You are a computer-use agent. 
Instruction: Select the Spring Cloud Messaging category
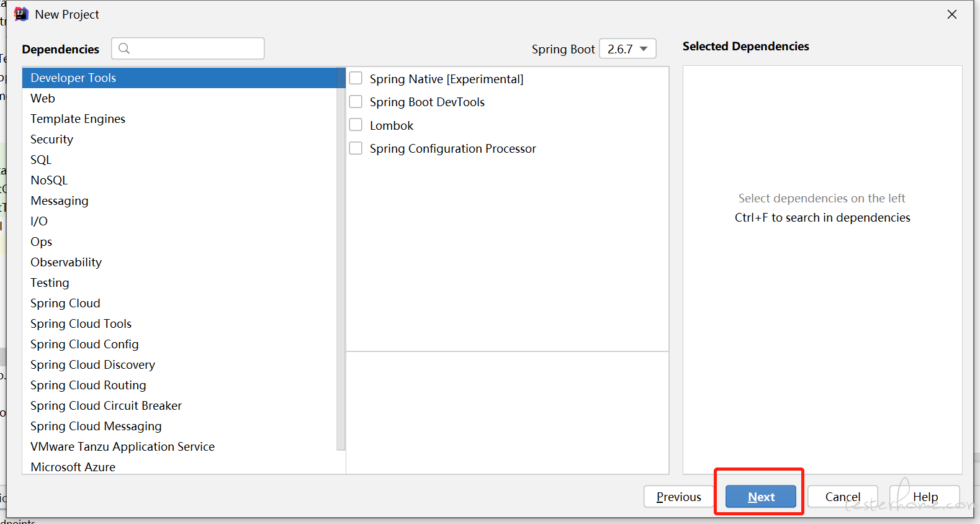point(179,426)
